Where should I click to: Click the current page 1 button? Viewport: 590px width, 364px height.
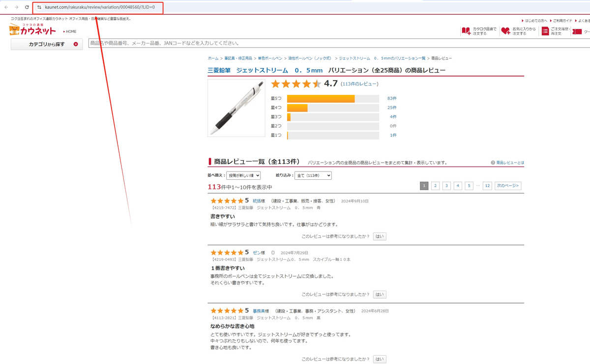tap(424, 186)
